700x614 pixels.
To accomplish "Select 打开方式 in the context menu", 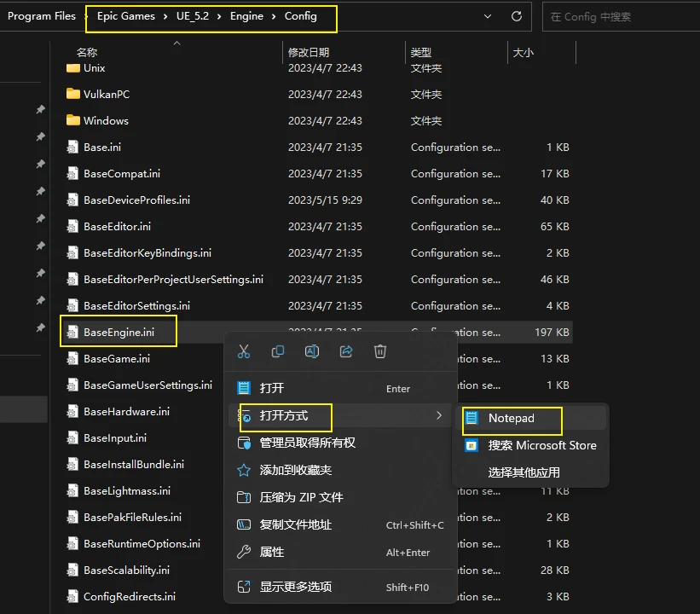I will (340, 415).
